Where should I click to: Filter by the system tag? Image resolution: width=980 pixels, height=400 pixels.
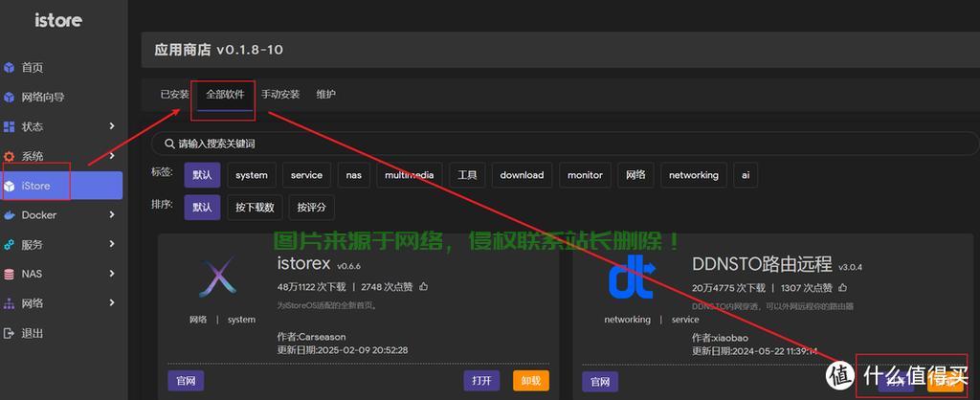pyautogui.click(x=252, y=175)
